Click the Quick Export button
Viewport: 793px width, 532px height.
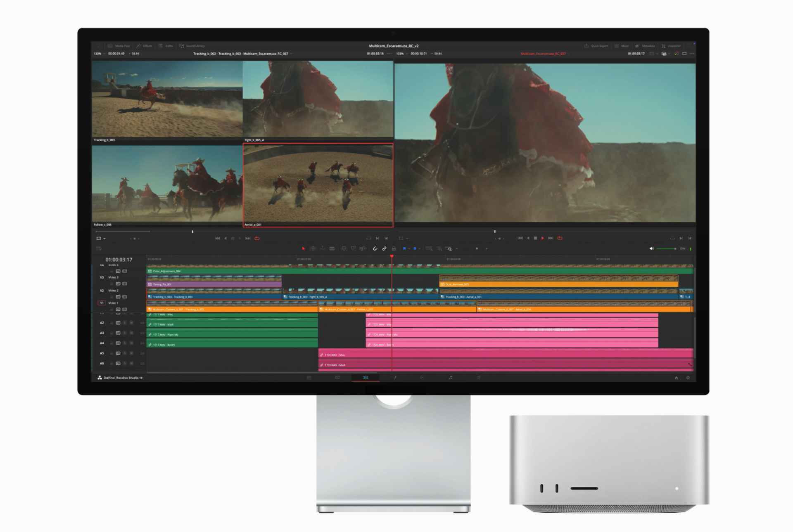click(596, 46)
